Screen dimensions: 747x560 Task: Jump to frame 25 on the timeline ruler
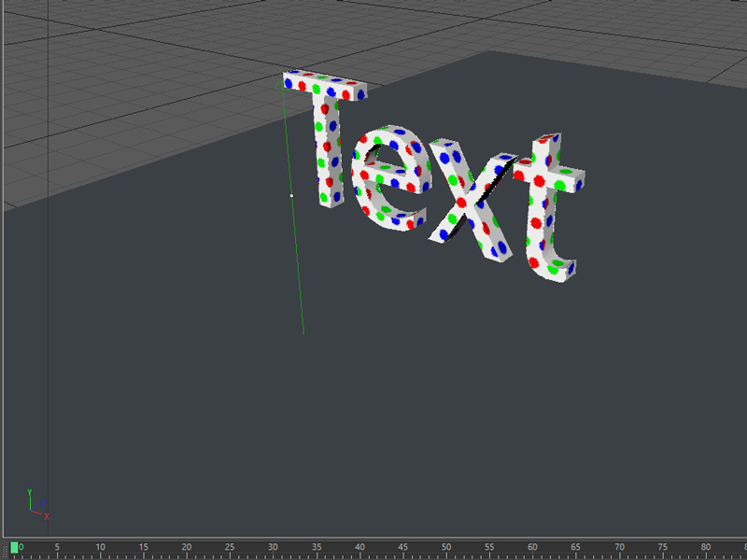pos(230,547)
